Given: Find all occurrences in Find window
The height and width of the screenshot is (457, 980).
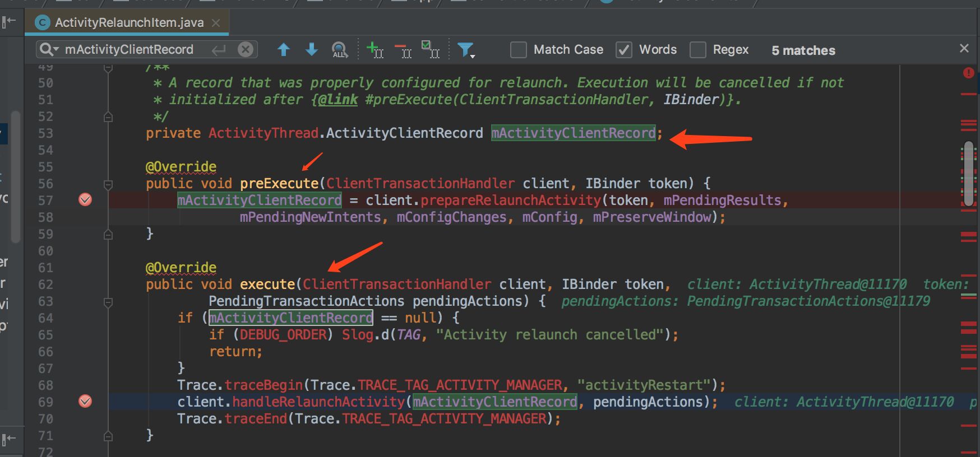Looking at the screenshot, I should click(340, 50).
